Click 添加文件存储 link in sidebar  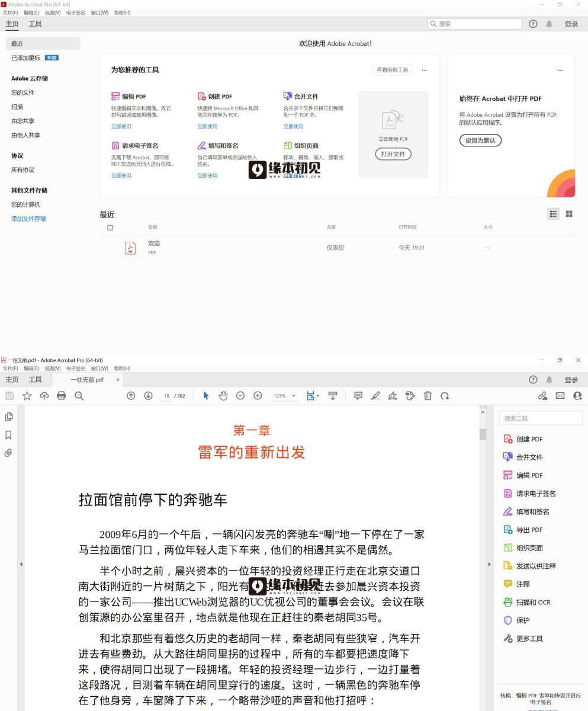(x=28, y=219)
